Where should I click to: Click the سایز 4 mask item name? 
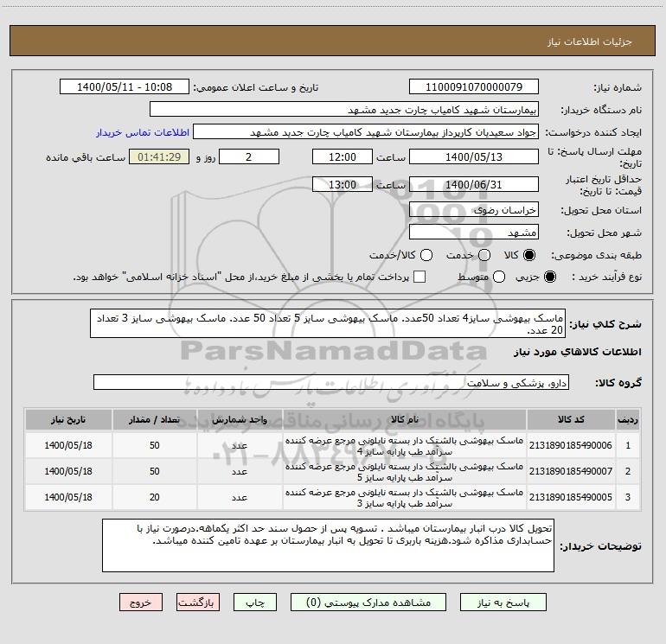click(x=405, y=446)
